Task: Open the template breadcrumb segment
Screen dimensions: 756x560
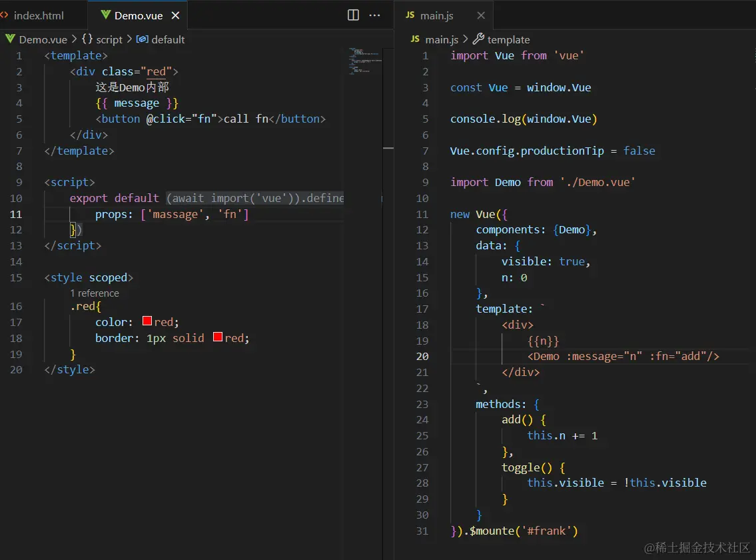Action: 508,39
